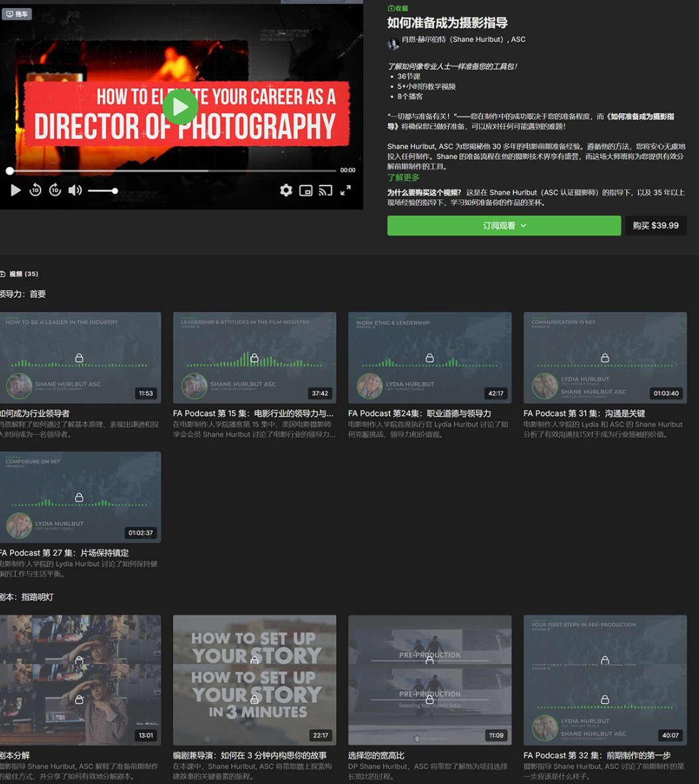Open FA Podcast 第 27 集：片场保持镇定 title
The width and height of the screenshot is (699, 784).
coord(64,553)
